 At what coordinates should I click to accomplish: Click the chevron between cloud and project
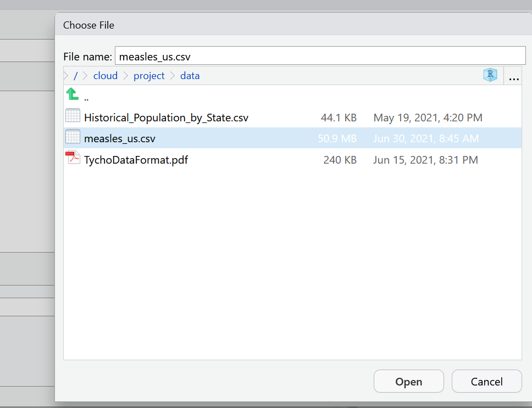pos(125,76)
